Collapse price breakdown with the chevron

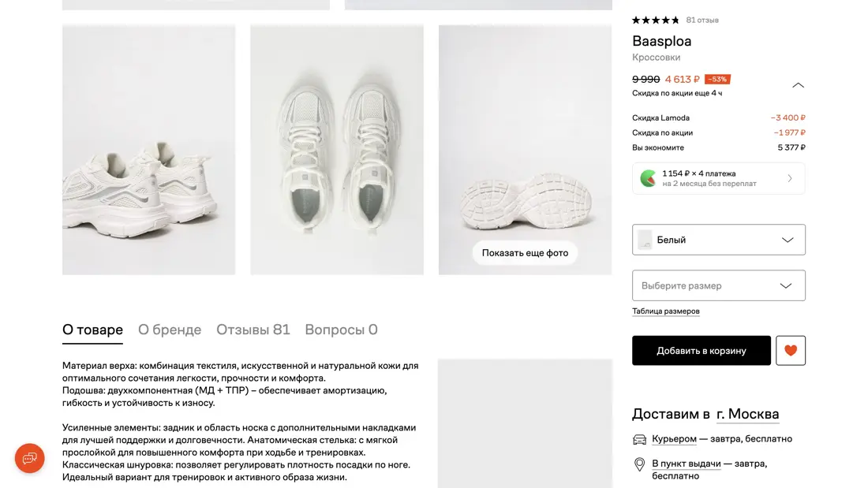[798, 85]
